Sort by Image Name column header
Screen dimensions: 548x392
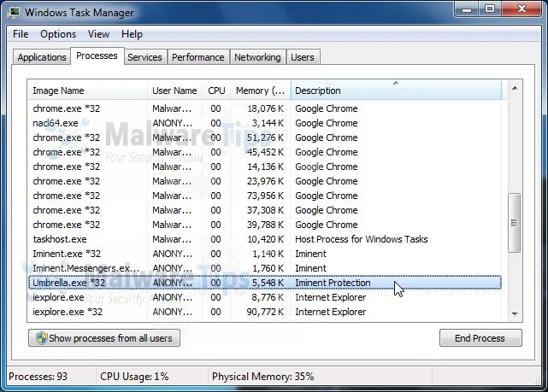(x=87, y=91)
